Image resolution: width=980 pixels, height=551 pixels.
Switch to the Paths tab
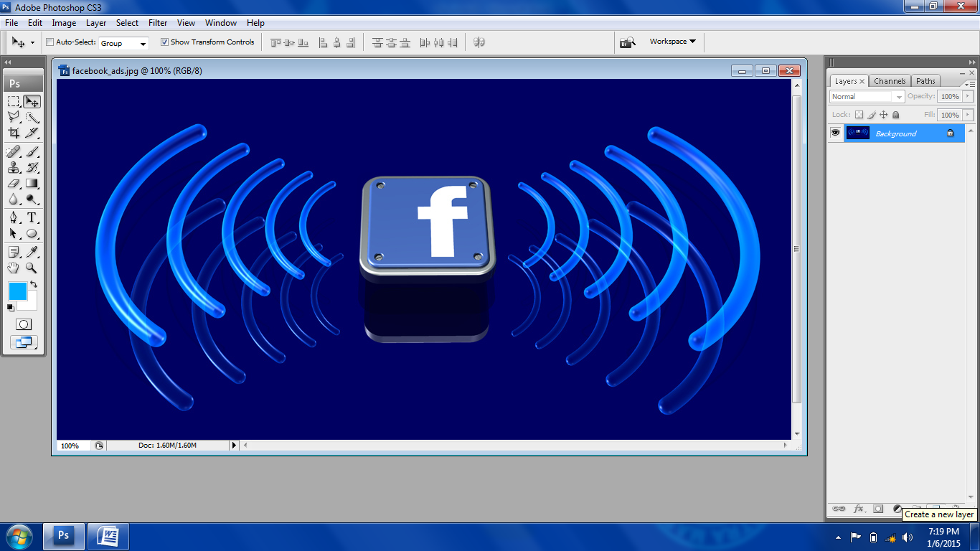pyautogui.click(x=925, y=81)
